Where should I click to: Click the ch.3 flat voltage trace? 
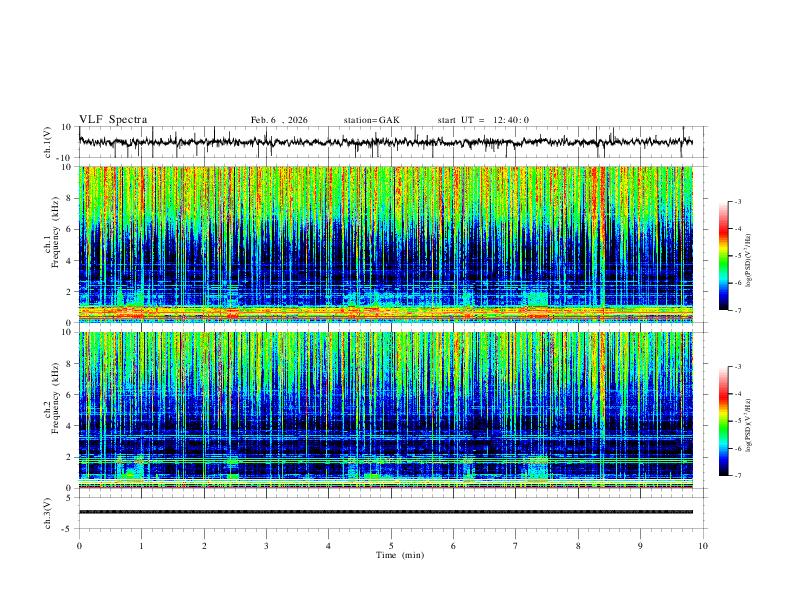pos(386,512)
